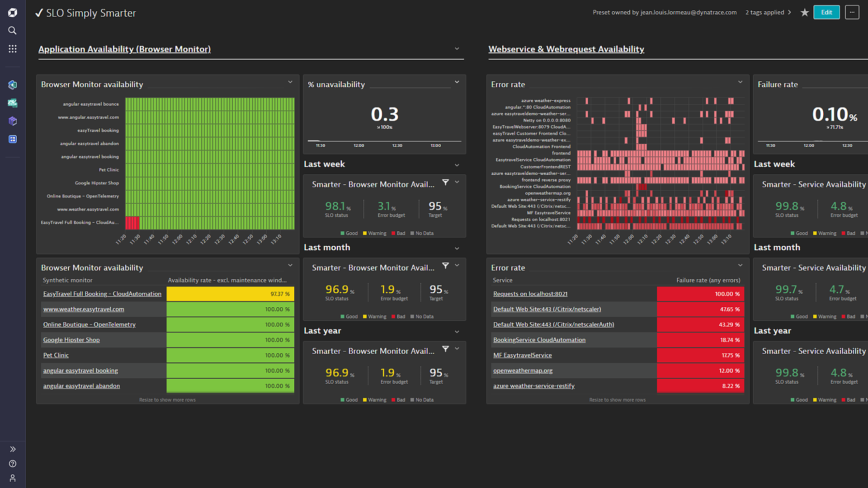Expand the sidebar with double chevron icon
This screenshot has height=488, width=868.
click(13, 449)
